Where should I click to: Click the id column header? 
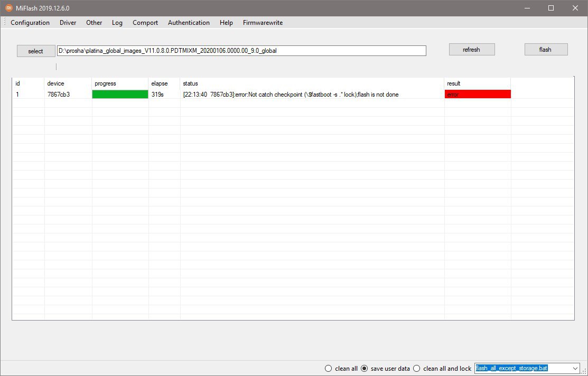point(29,83)
